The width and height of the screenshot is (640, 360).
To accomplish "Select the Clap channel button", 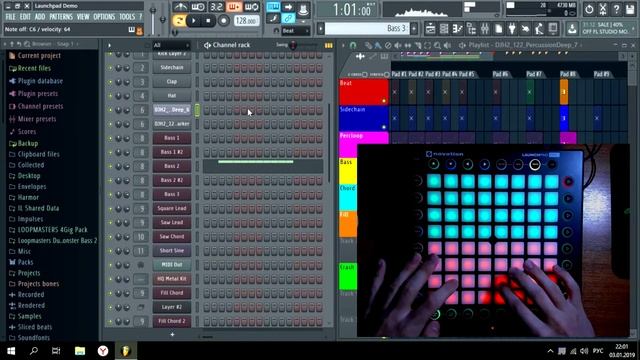I will [172, 82].
